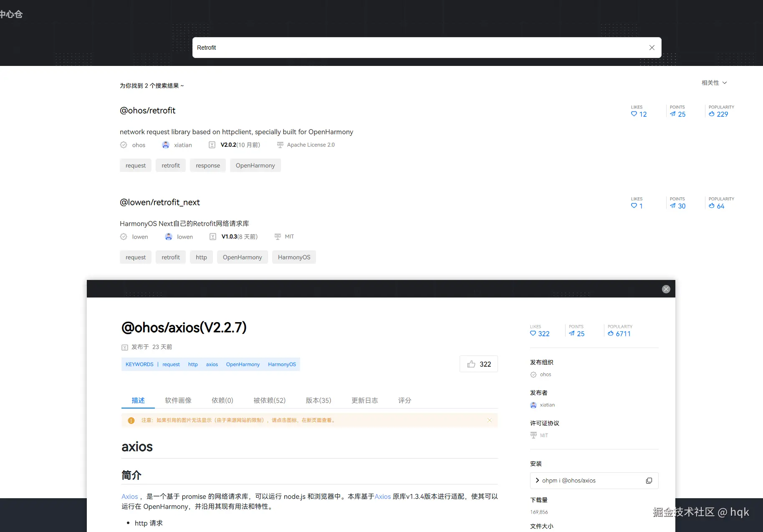Screen dimensions: 763x532
Task: Click the OpenHarmony keyword in axios KEYWORDS
Action: (243, 364)
